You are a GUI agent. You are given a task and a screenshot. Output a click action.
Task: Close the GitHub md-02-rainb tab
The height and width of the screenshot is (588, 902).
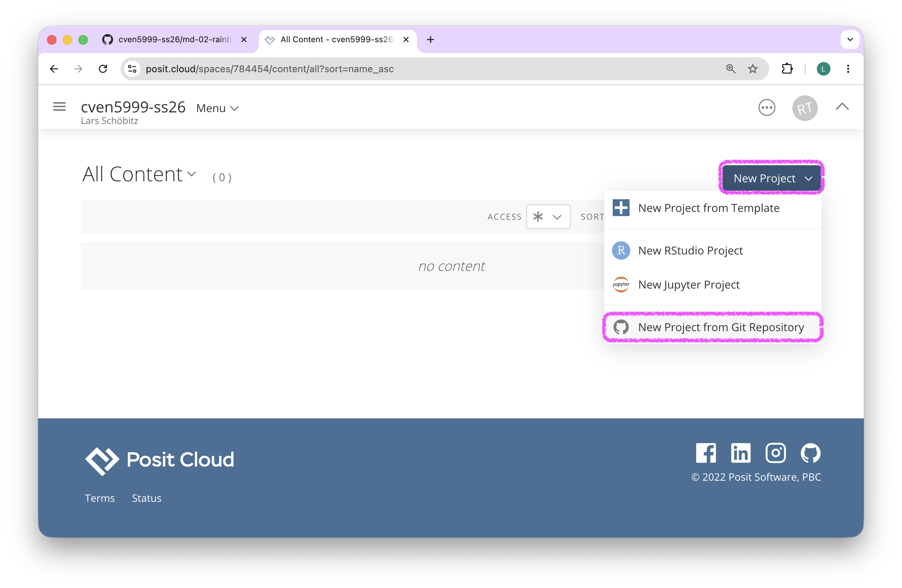(244, 40)
